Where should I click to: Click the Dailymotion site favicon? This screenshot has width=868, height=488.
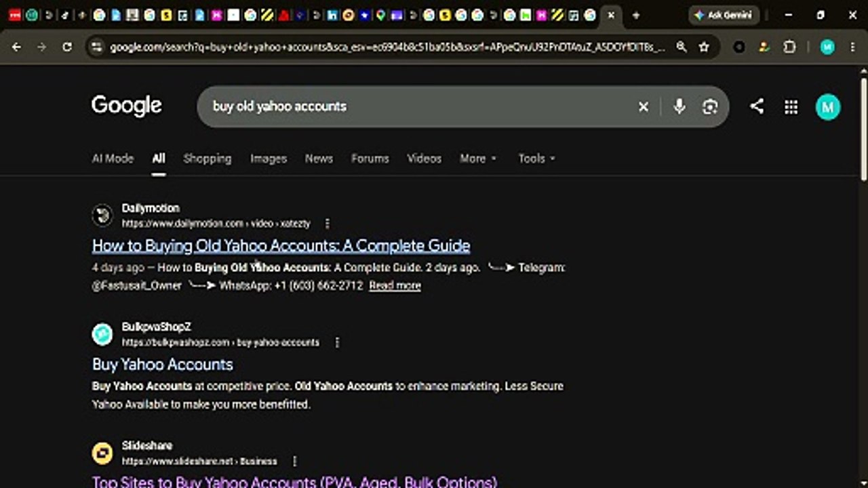pos(102,216)
